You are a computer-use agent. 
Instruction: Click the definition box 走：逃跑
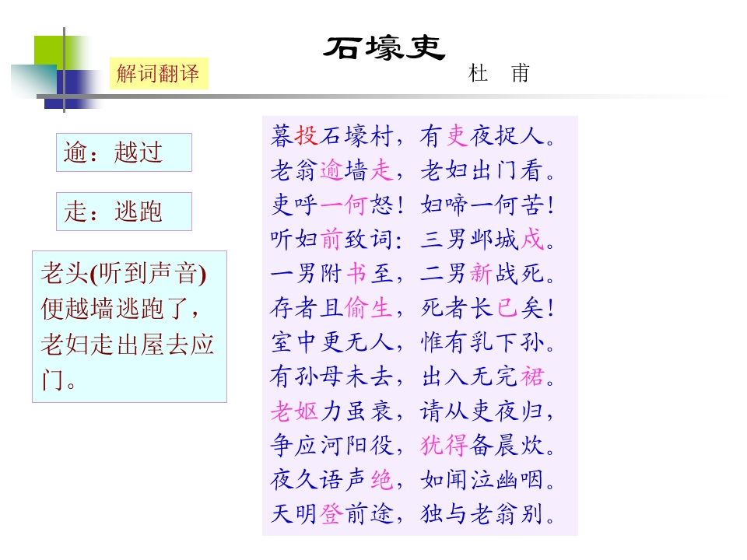click(124, 212)
